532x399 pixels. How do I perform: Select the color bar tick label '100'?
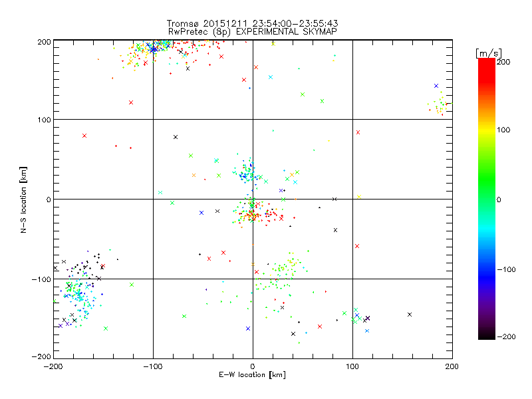click(503, 130)
